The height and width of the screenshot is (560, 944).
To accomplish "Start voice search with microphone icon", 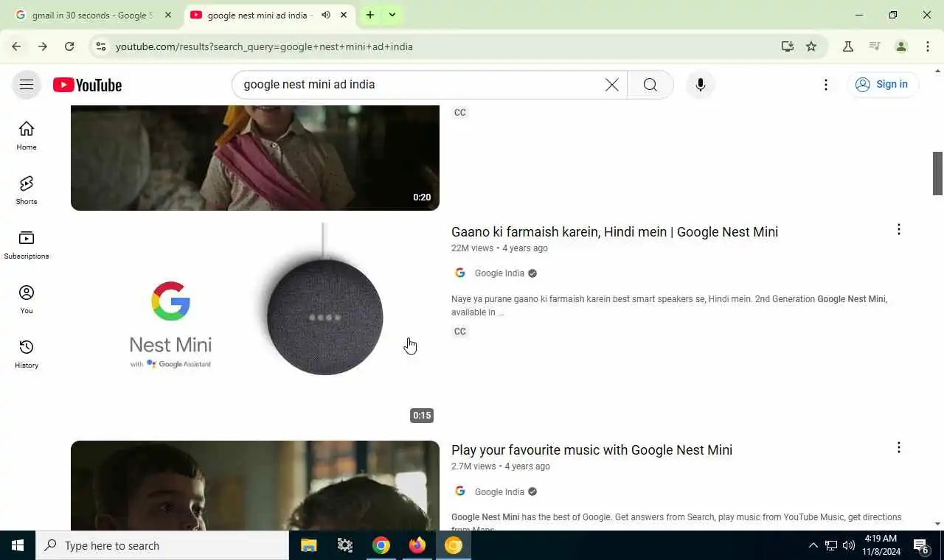I will (x=700, y=85).
